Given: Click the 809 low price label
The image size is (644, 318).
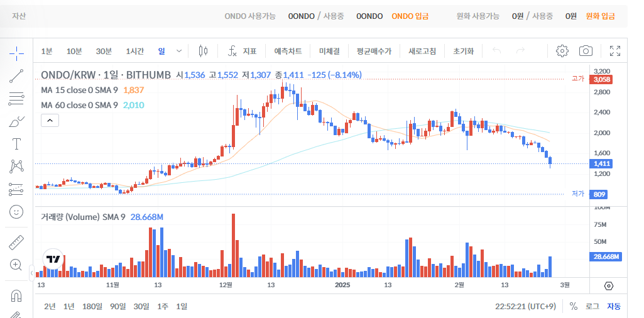Looking at the screenshot, I should [x=598, y=194].
